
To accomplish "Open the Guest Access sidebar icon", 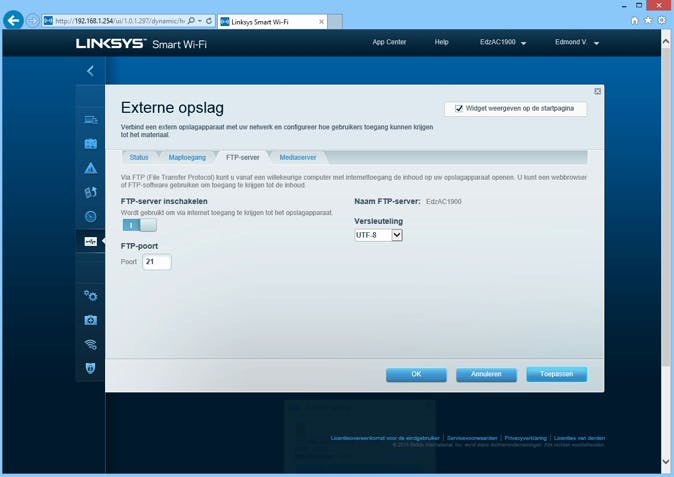I will 90,144.
